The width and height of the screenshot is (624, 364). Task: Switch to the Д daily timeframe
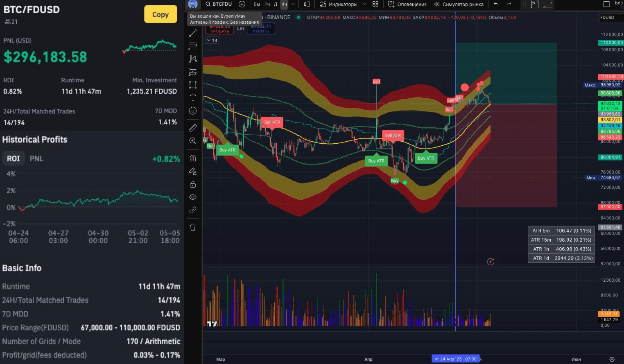coord(276,4)
